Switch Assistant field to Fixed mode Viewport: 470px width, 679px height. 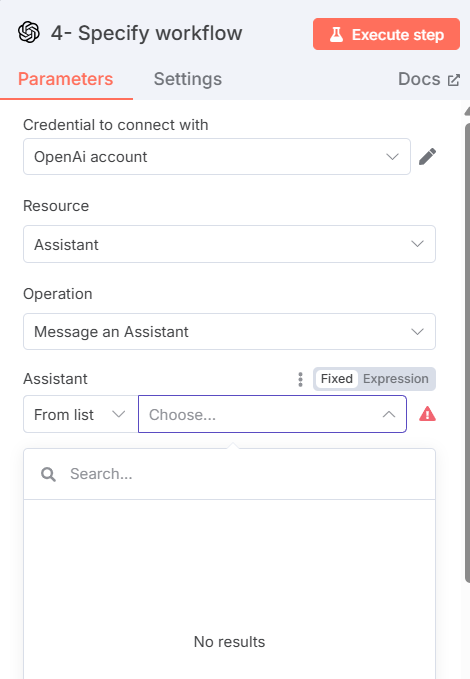pyautogui.click(x=337, y=379)
